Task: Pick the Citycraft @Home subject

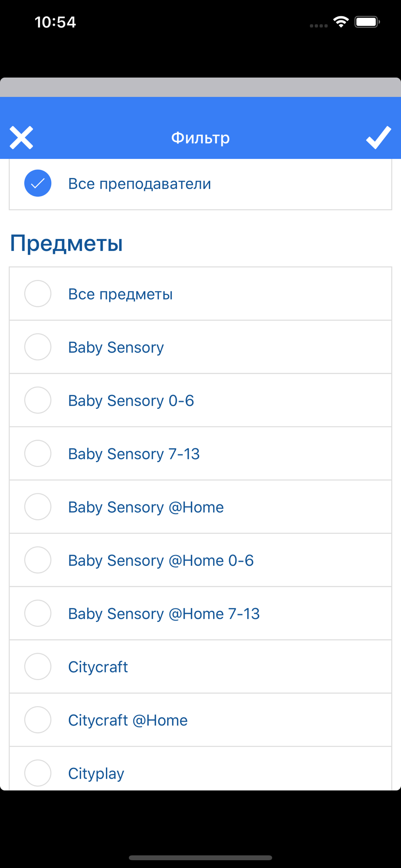Action: [38, 720]
